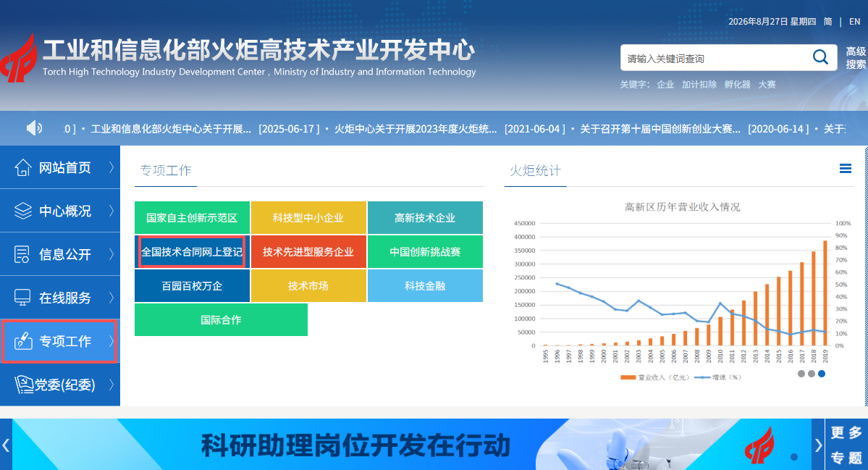Open 国家自主创新示范区 tile

coord(192,217)
